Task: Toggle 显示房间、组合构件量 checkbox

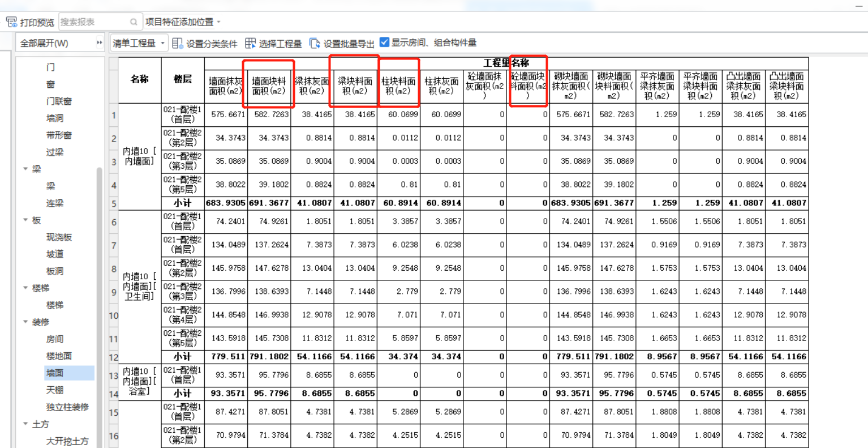Action: 384,42
